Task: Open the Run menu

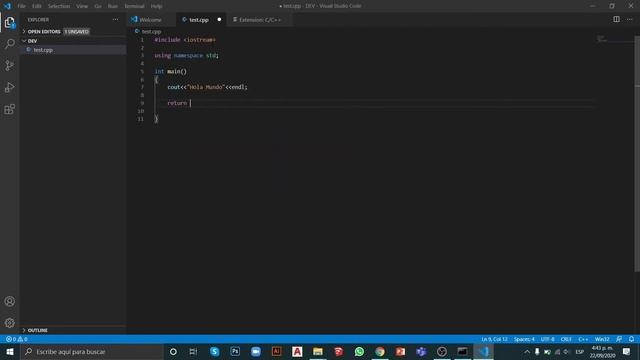Action: click(113, 6)
